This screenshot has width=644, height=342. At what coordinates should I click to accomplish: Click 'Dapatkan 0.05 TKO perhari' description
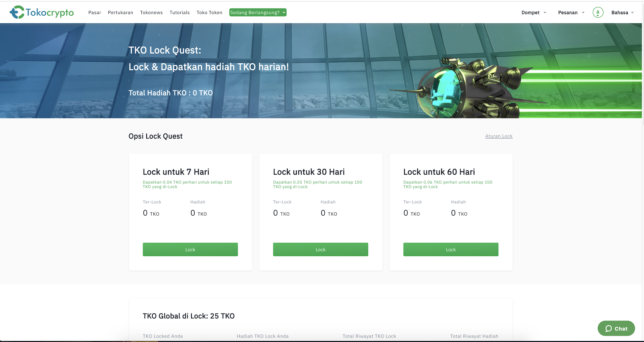318,184
